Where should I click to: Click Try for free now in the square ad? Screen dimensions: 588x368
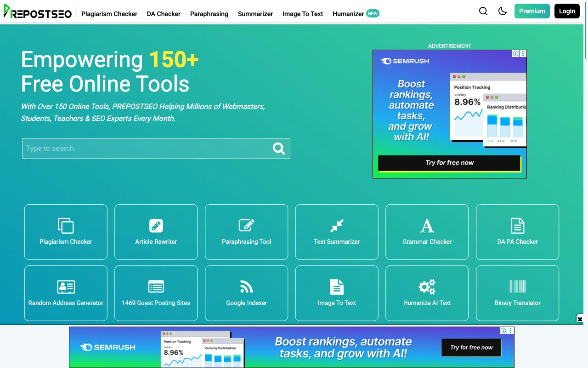(449, 163)
